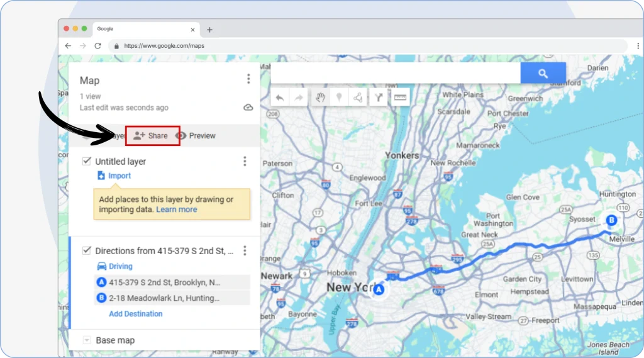The image size is (644, 358).
Task: Select the add directions tool
Action: [378, 98]
